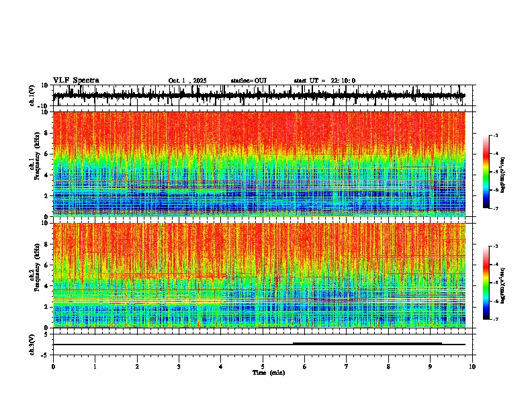Screen dimensions: 532x411
Task: Click the time axis tick label "5"
Action: tap(263, 367)
